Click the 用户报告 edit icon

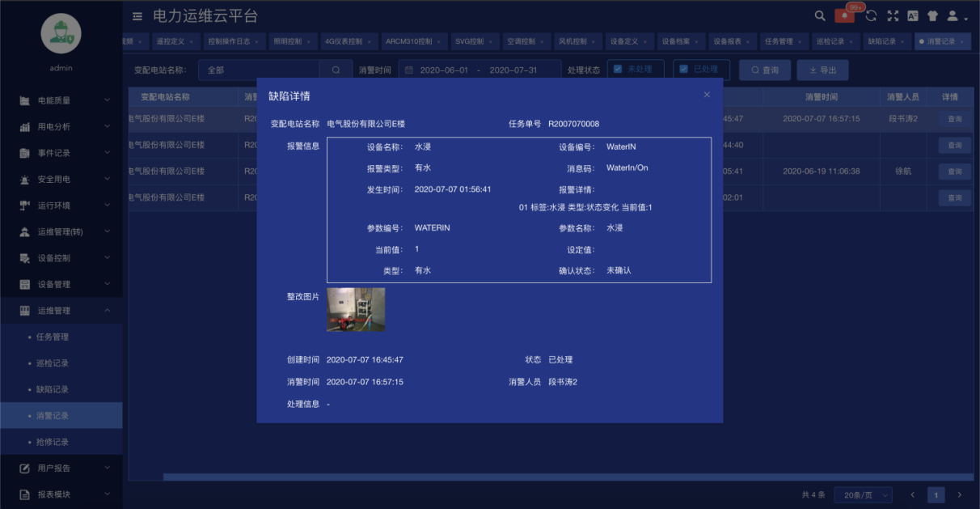24,468
